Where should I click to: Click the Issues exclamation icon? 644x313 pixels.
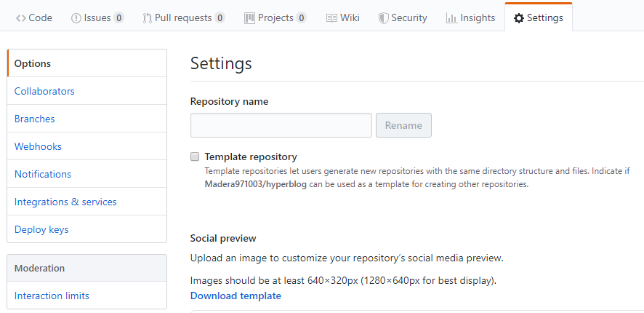(76, 18)
